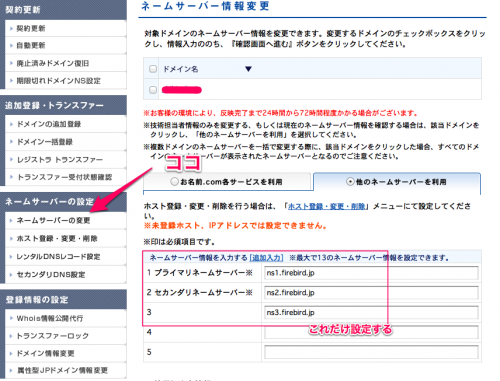
Task: Click arrow bullet beside Whois情報公開代行
Action: coord(11,318)
